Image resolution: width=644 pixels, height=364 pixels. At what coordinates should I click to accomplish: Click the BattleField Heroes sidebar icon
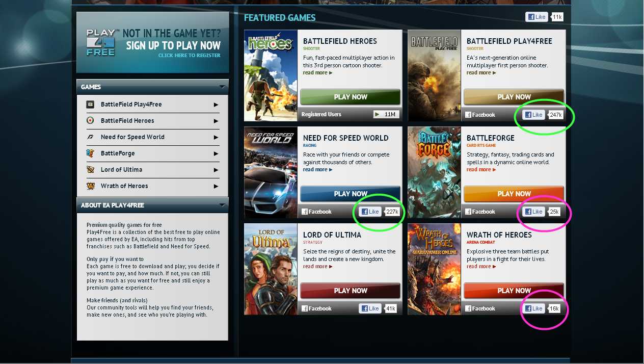coord(90,121)
